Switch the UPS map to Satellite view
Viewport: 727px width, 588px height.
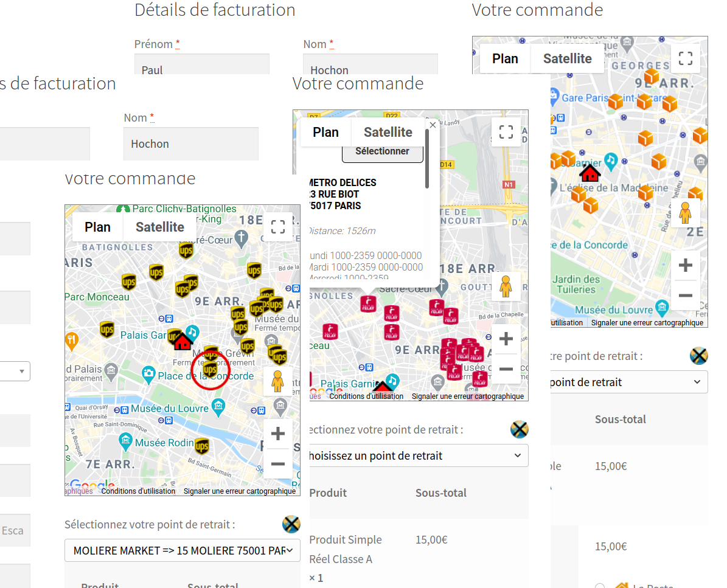160,227
